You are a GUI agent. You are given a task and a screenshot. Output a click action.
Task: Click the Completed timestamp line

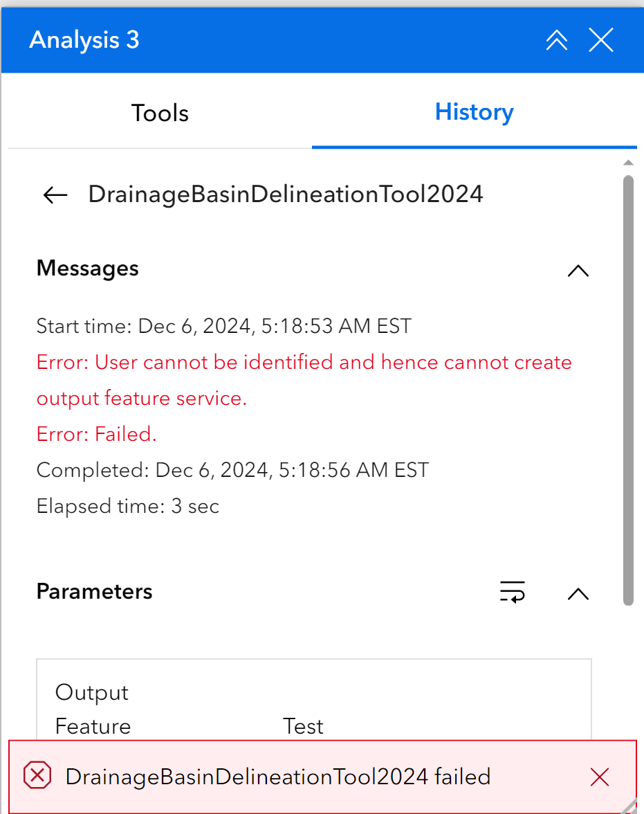pyautogui.click(x=232, y=470)
